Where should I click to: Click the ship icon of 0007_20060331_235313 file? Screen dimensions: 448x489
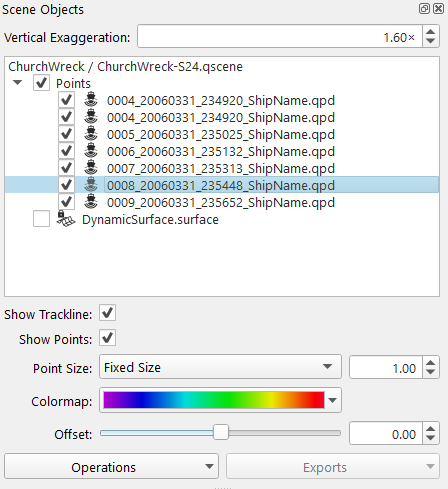pyautogui.click(x=91, y=168)
